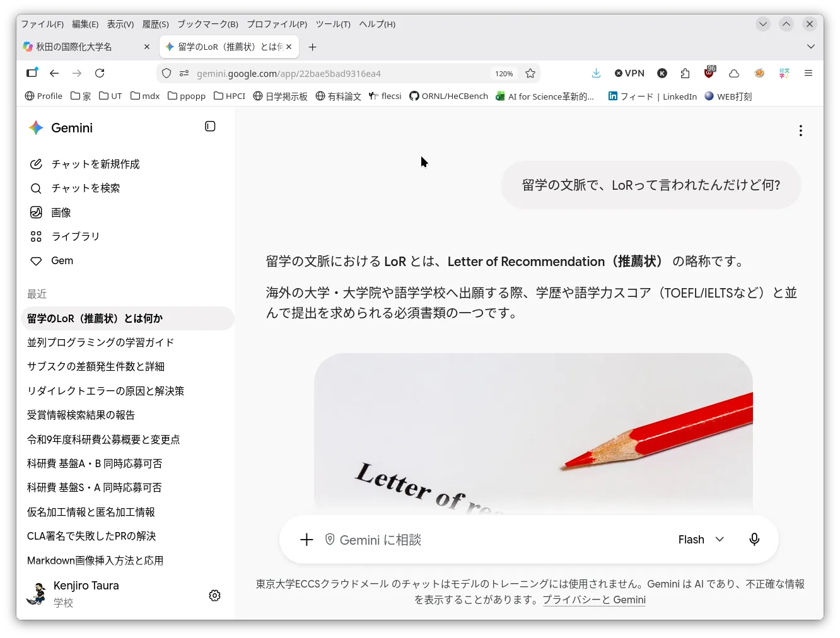The width and height of the screenshot is (840, 638).
Task: Open the ツール(T) menu
Action: [333, 24]
